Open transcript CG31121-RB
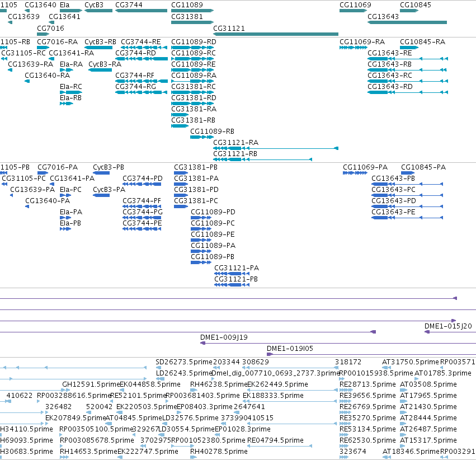476x460 pixels. click(235, 154)
